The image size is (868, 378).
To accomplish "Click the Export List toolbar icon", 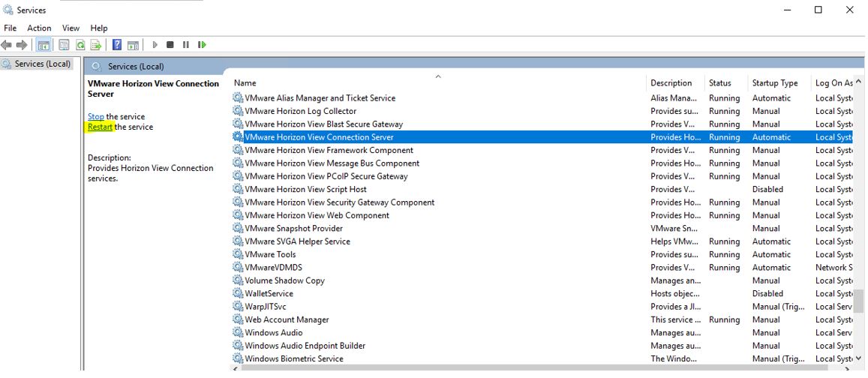I will (x=96, y=45).
